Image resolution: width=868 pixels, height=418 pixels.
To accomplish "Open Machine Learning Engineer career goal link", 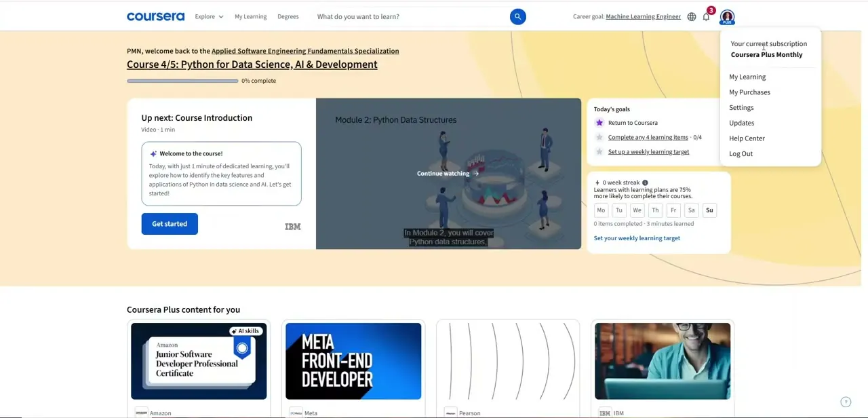I will pos(644,16).
